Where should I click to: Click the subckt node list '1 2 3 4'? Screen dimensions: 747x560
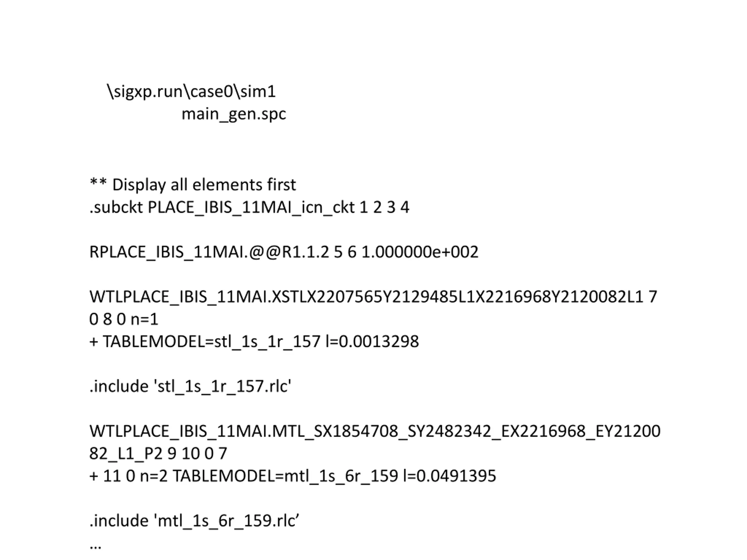(384, 207)
